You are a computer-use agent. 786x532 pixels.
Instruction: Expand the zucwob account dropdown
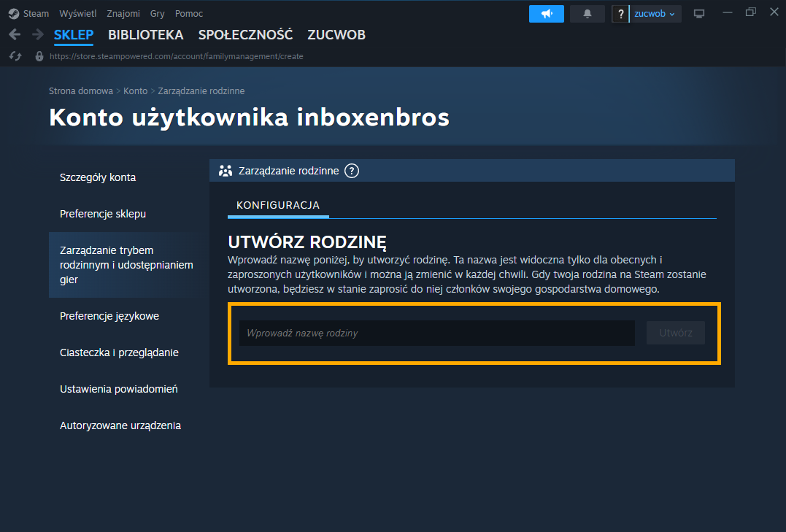click(655, 14)
